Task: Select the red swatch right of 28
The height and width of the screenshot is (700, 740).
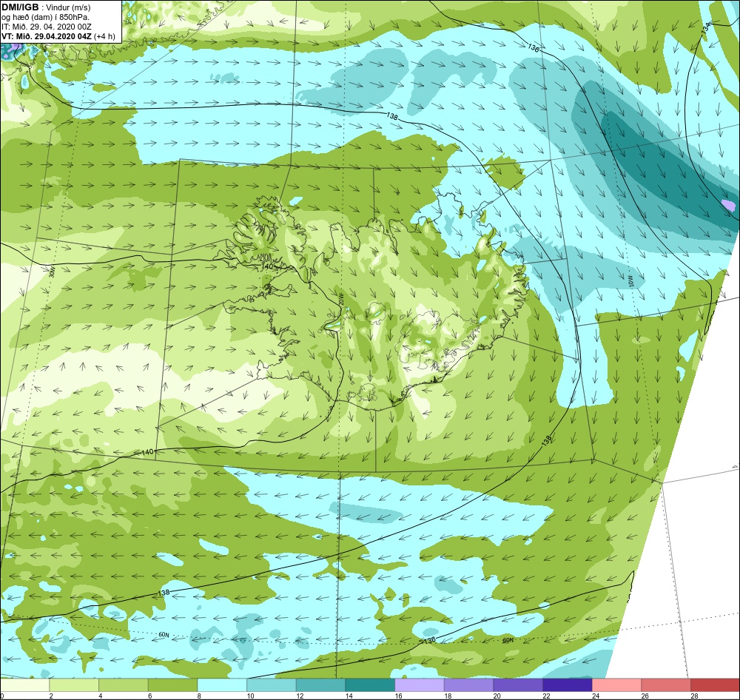Action: (x=715, y=685)
